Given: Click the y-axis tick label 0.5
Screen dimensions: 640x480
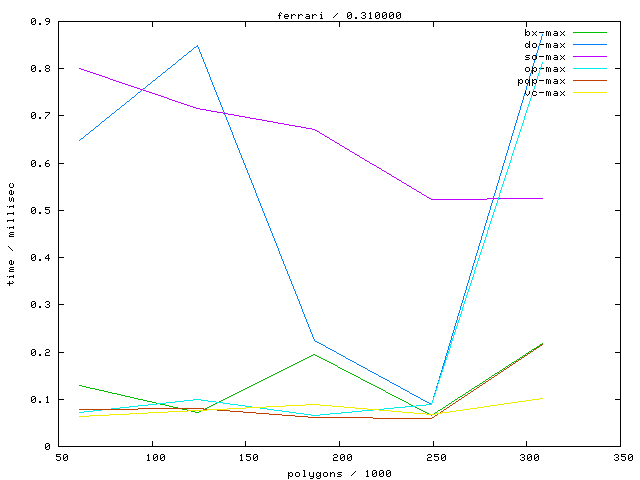Looking at the screenshot, I should pos(42,210).
